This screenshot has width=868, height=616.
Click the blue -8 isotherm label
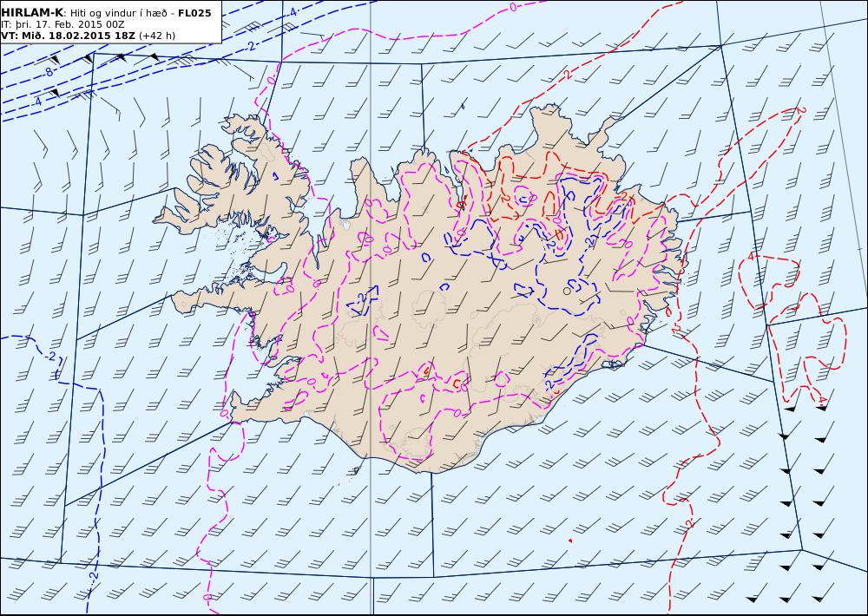tap(49, 72)
